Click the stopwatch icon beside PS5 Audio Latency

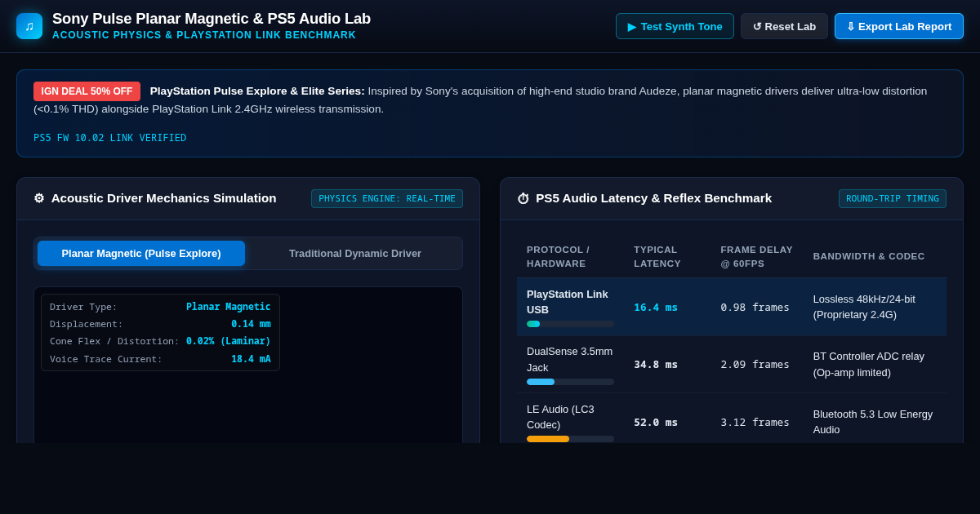click(523, 198)
